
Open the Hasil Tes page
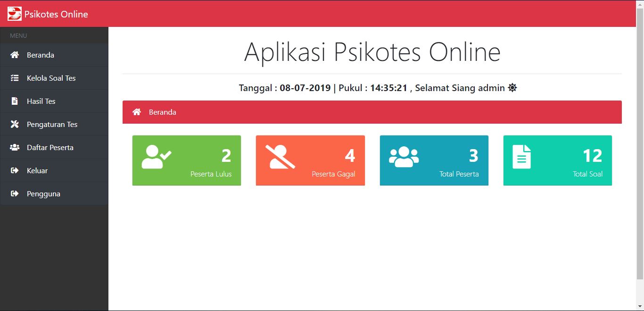42,101
